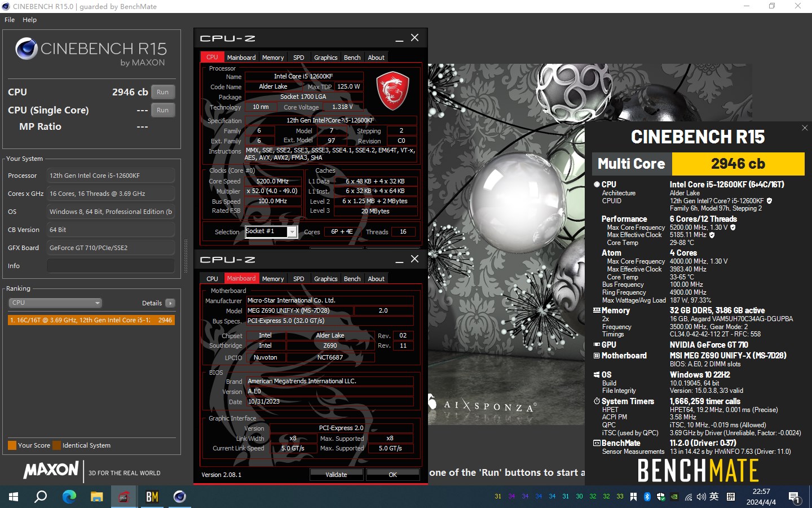Open the Wi-Fi network tray icon
This screenshot has width=812, height=508.
click(688, 497)
